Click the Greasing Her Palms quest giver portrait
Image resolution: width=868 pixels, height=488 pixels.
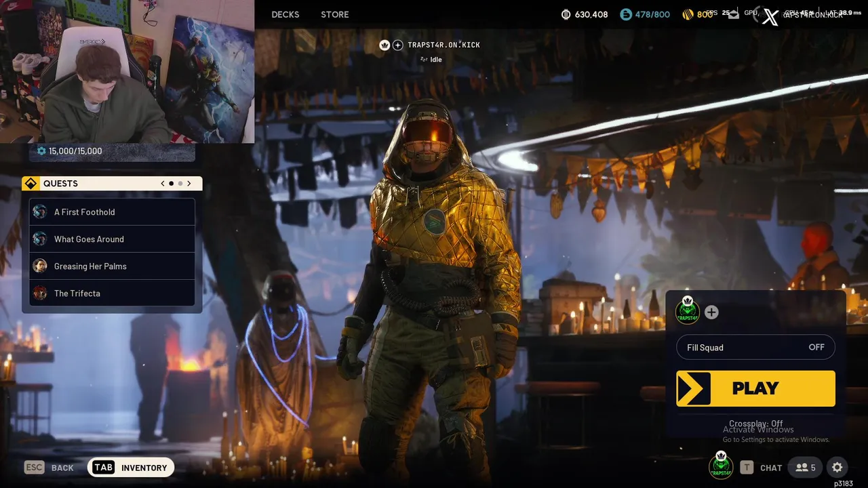(40, 266)
